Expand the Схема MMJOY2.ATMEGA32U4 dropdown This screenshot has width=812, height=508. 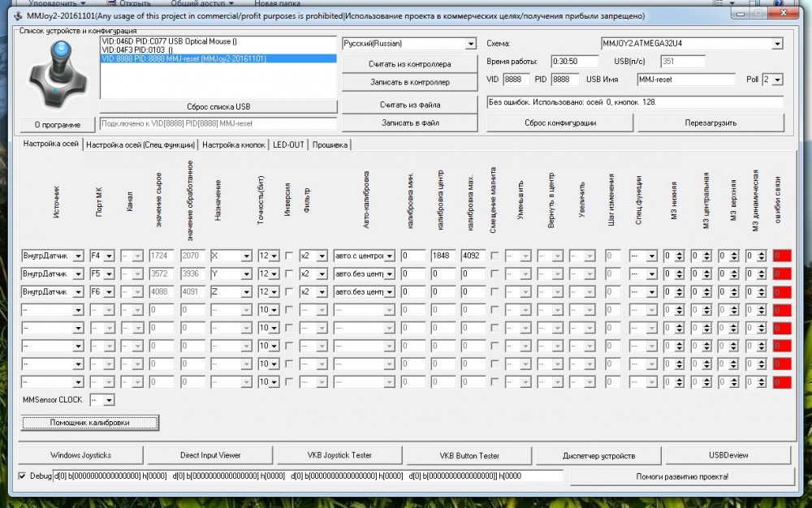777,44
